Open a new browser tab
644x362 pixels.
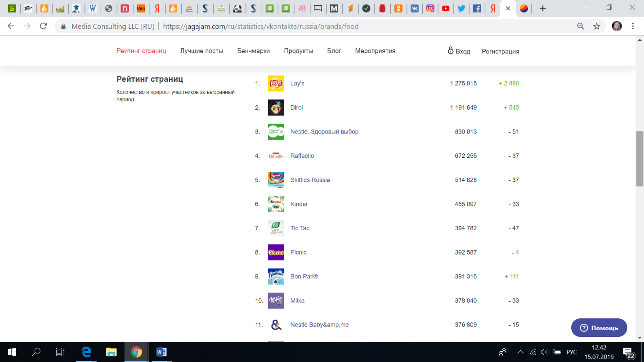[543, 8]
